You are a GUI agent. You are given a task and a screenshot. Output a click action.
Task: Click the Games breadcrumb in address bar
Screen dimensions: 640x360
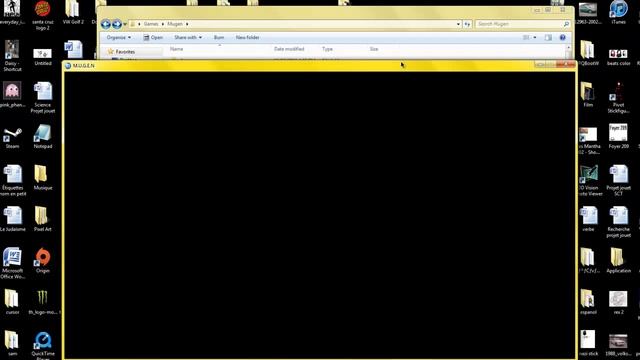pyautogui.click(x=151, y=24)
